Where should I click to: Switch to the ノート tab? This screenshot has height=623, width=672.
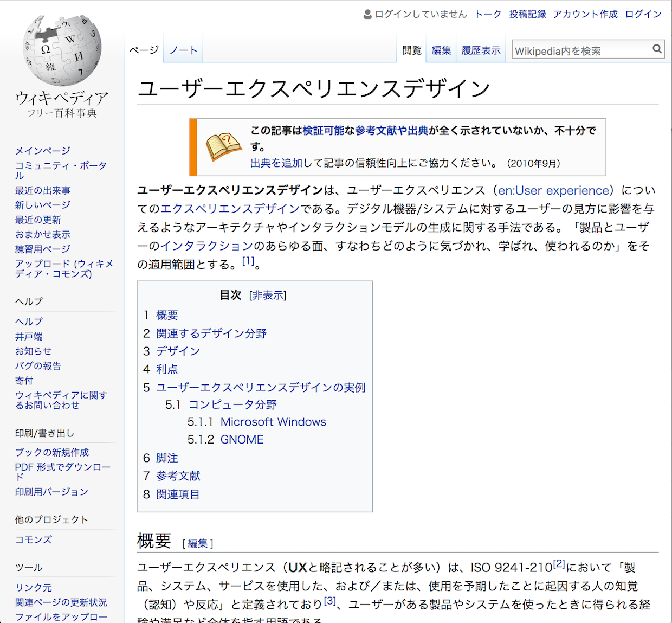182,49
